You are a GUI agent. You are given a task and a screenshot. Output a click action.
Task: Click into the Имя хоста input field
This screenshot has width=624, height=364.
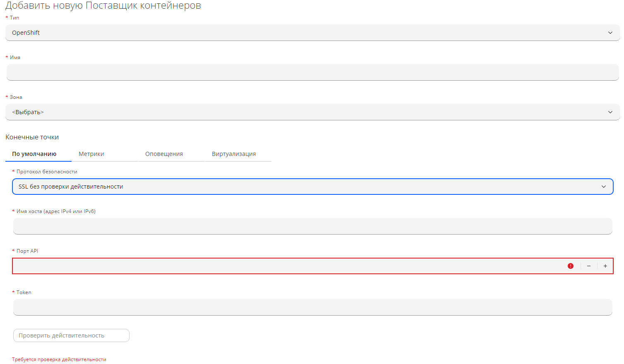312,226
